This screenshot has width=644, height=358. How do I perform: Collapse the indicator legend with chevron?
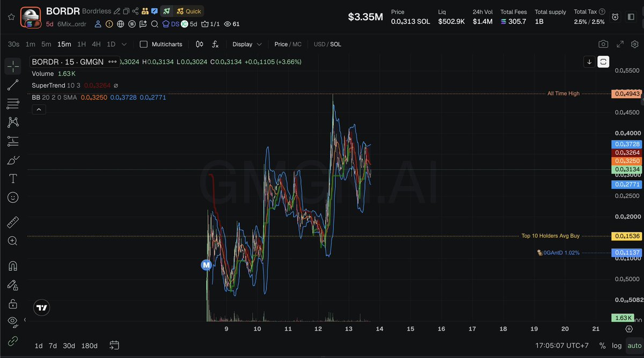[x=39, y=109]
